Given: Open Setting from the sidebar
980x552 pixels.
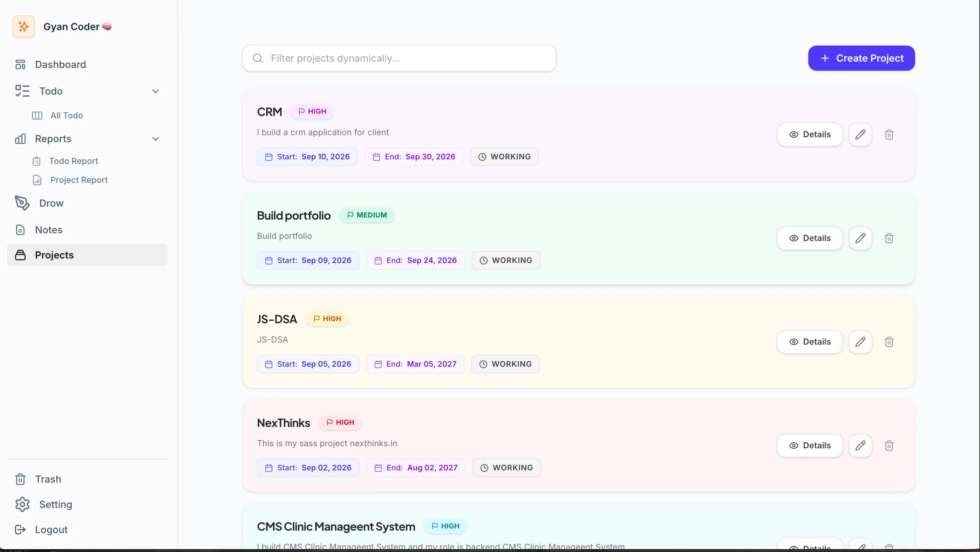Looking at the screenshot, I should [x=87, y=504].
